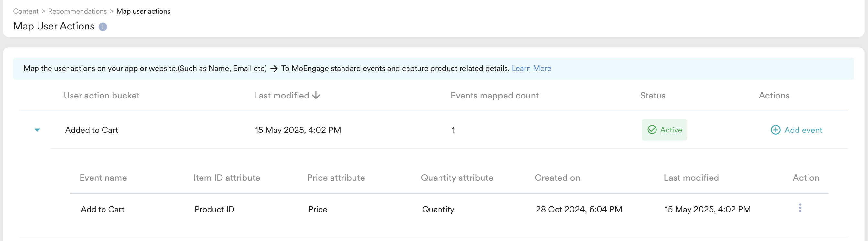Click the arrow icon in the info banner

pos(274,69)
